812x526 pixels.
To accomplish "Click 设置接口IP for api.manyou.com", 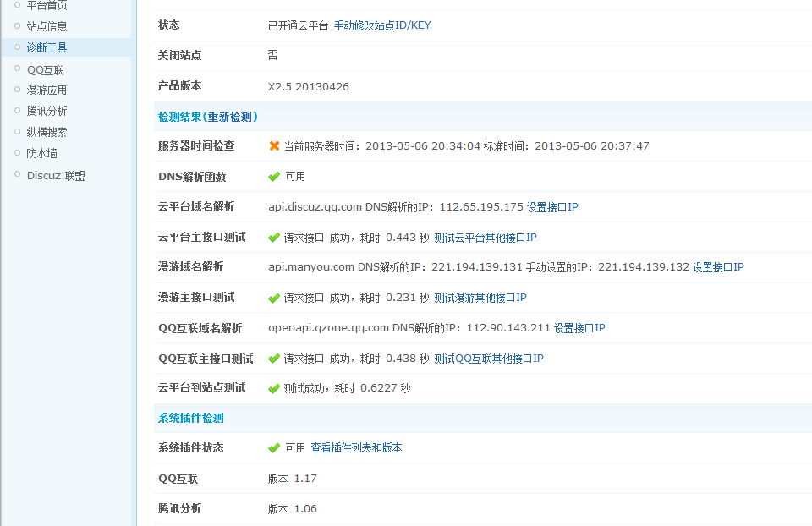I will (718, 267).
